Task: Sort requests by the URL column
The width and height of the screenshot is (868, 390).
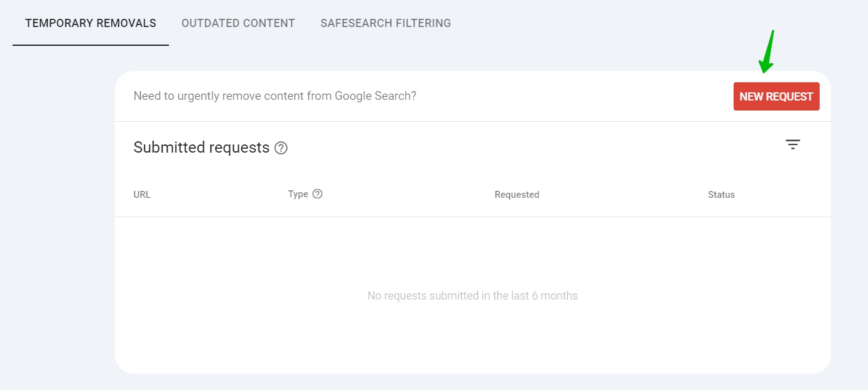Action: pos(142,195)
